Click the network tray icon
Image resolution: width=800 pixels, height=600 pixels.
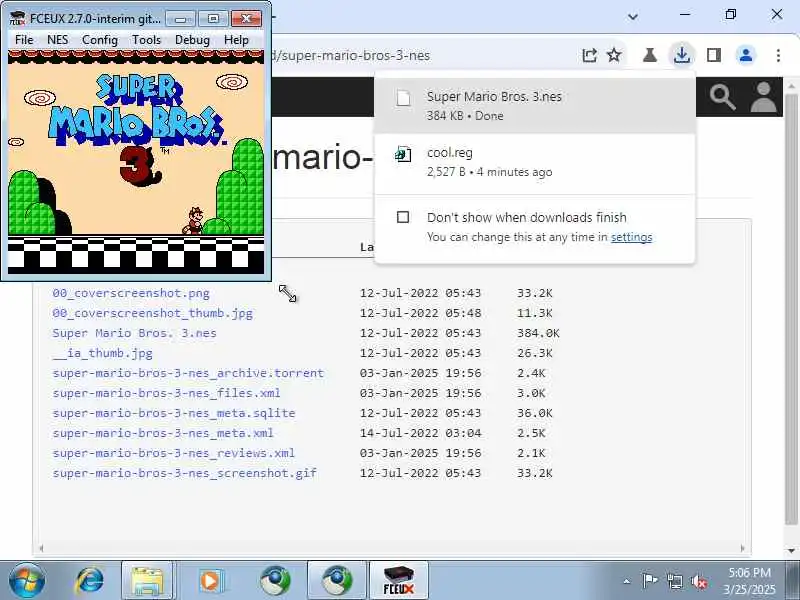pos(674,581)
